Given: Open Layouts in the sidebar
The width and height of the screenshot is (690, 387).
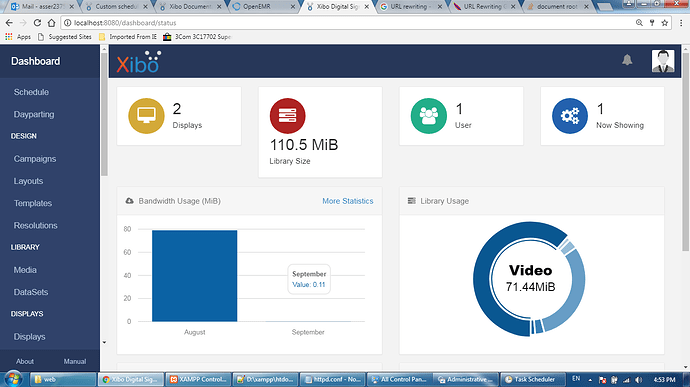Looking at the screenshot, I should pyautogui.click(x=28, y=181).
